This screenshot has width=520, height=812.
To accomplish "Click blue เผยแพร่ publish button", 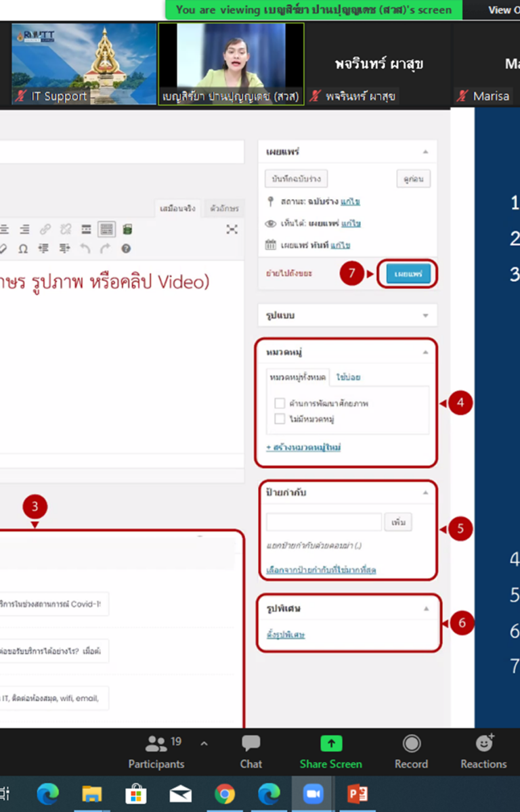I will (x=408, y=274).
